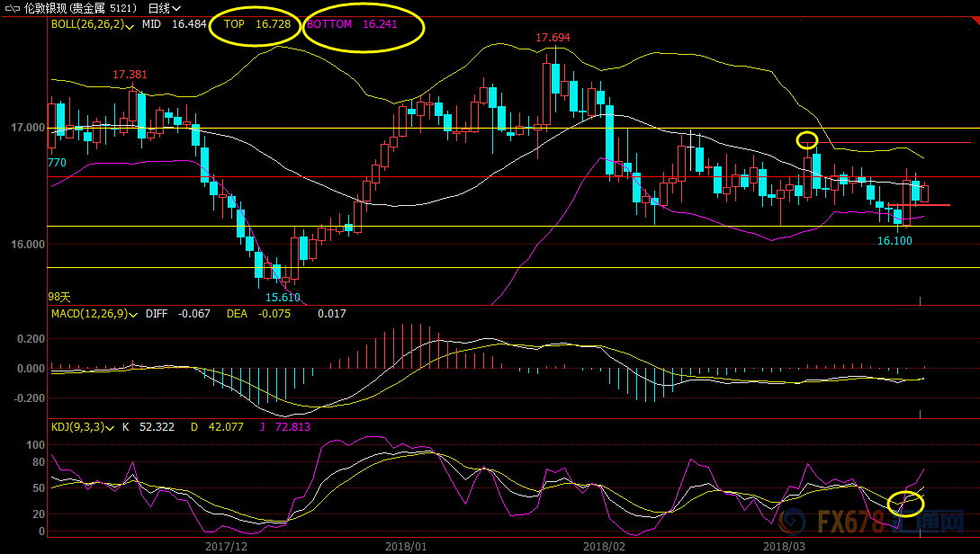Expand the BOLL(26,26,2) indicator dropdown

(x=131, y=26)
